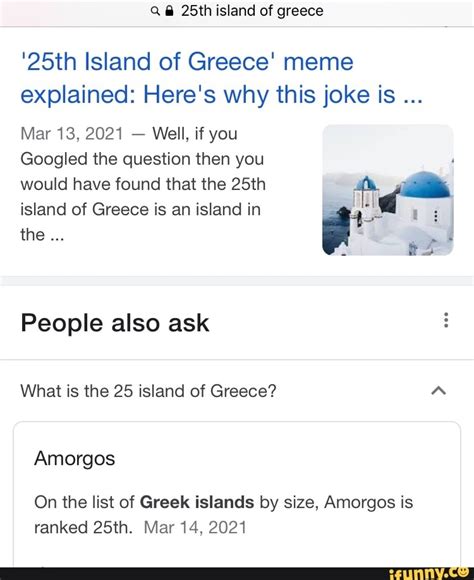Click the smiley face in ifunny logo

464,572
